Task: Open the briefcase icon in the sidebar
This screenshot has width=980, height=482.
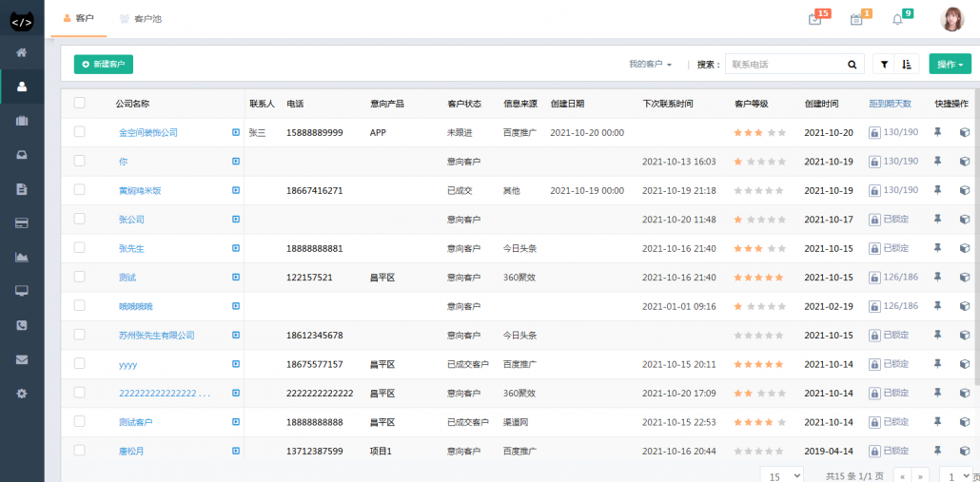Action: tap(21, 121)
